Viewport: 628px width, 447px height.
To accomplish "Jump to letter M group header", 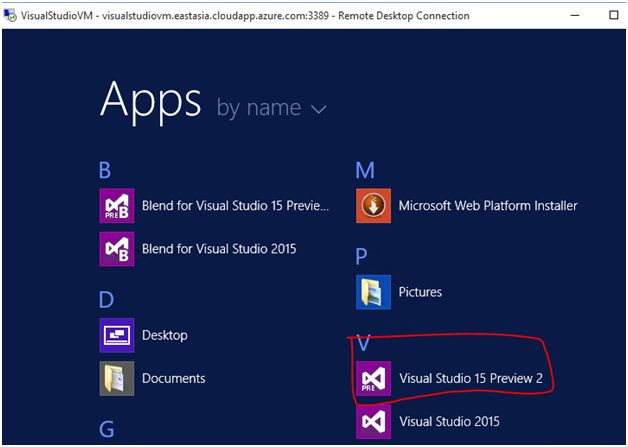I will 365,170.
